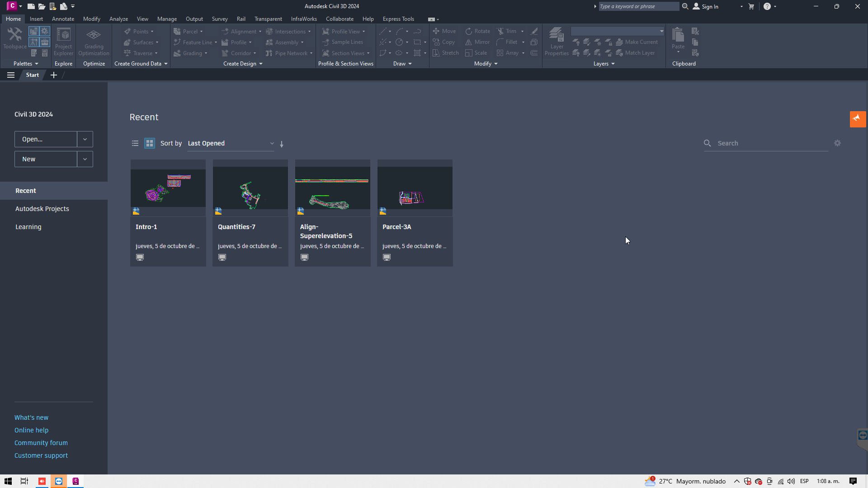Screen dimensions: 868x488
Task: Open the Quantities-7 drawing thumbnail
Action: [250, 188]
